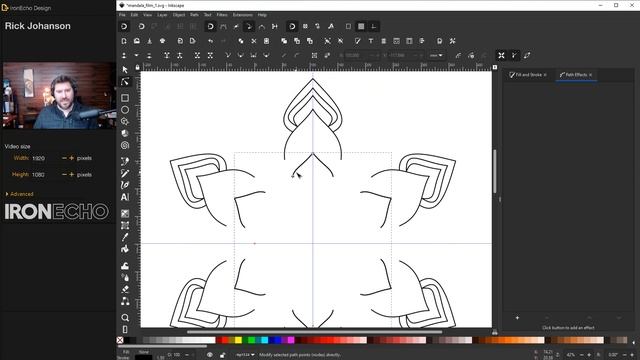The height and width of the screenshot is (360, 640).
Task: Select the Paint Bucket tool
Action: point(125,249)
